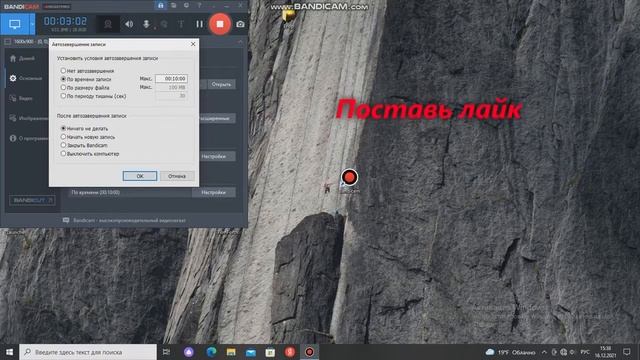
Task: Open output folder icon in title bar
Action: pyautogui.click(x=173, y=5)
